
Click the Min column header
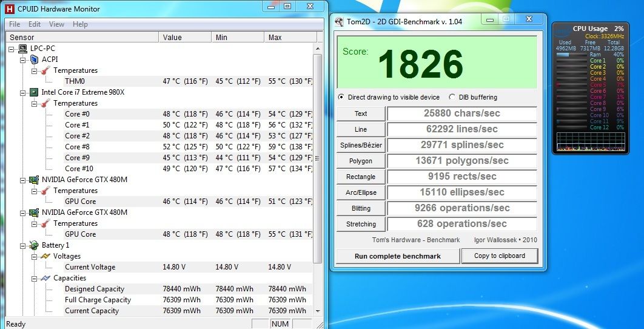click(x=238, y=38)
